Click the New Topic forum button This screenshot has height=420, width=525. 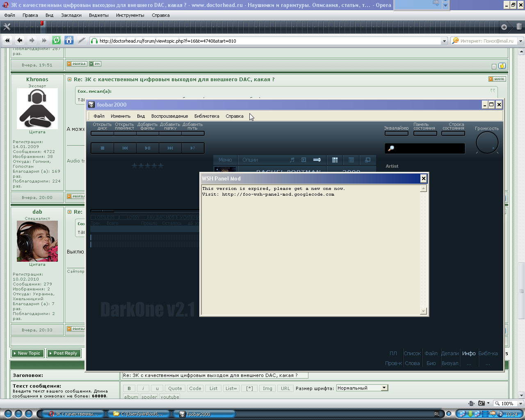pos(28,353)
